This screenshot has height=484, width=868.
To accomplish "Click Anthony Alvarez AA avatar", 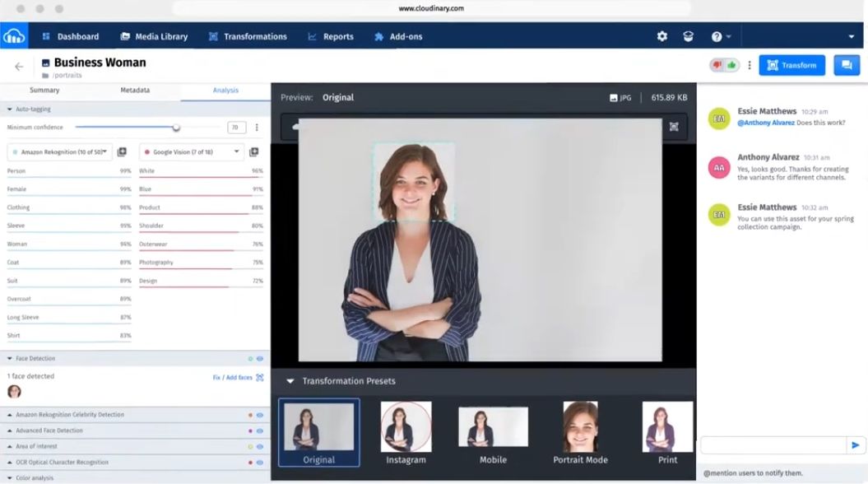I will pyautogui.click(x=719, y=168).
